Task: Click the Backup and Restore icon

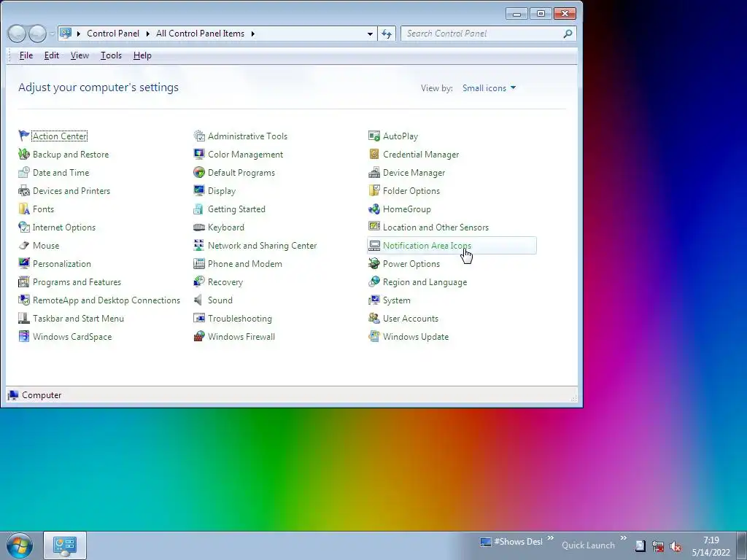Action: (x=24, y=155)
